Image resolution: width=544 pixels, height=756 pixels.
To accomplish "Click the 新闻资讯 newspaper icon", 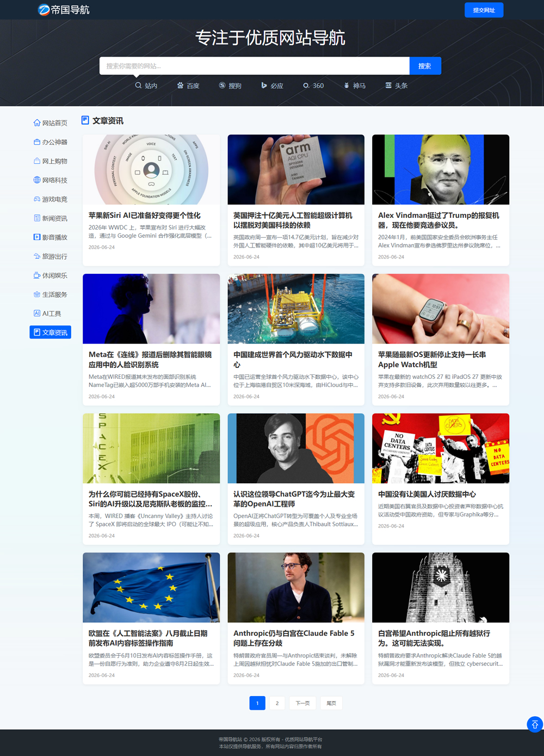I will pyautogui.click(x=37, y=218).
